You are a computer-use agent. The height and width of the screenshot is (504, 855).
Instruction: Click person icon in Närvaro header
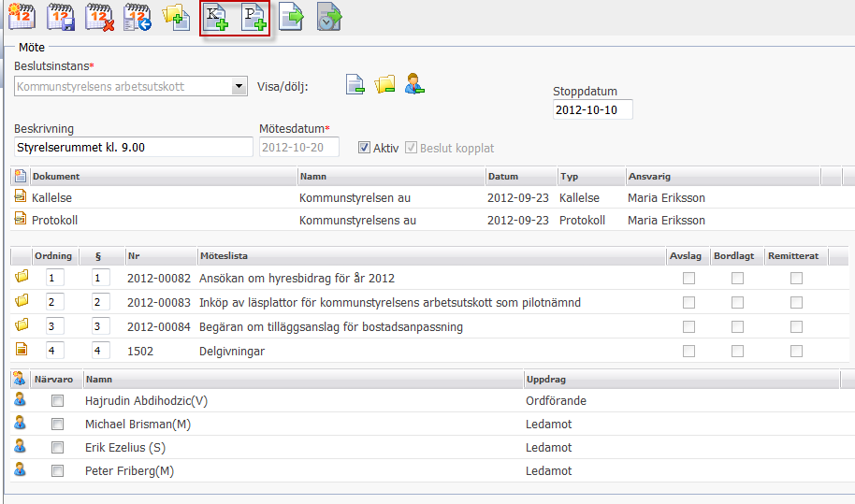pyautogui.click(x=19, y=379)
